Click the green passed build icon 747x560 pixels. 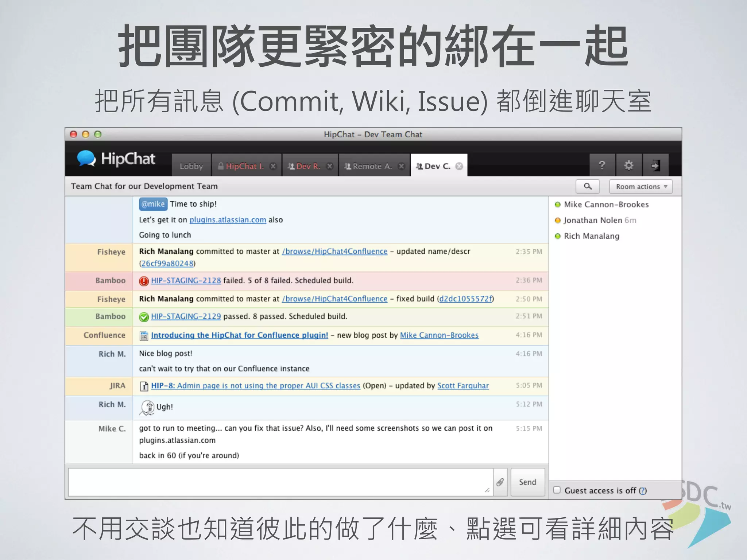[144, 317]
